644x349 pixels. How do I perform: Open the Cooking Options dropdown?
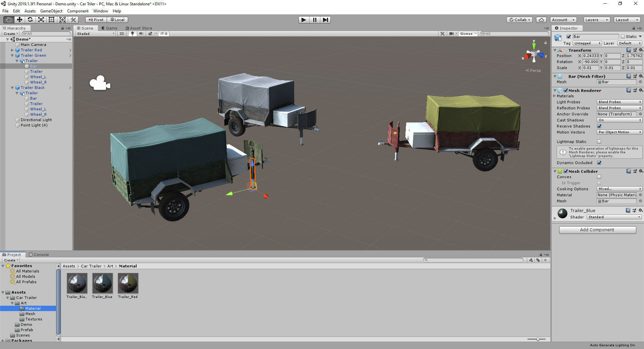620,189
